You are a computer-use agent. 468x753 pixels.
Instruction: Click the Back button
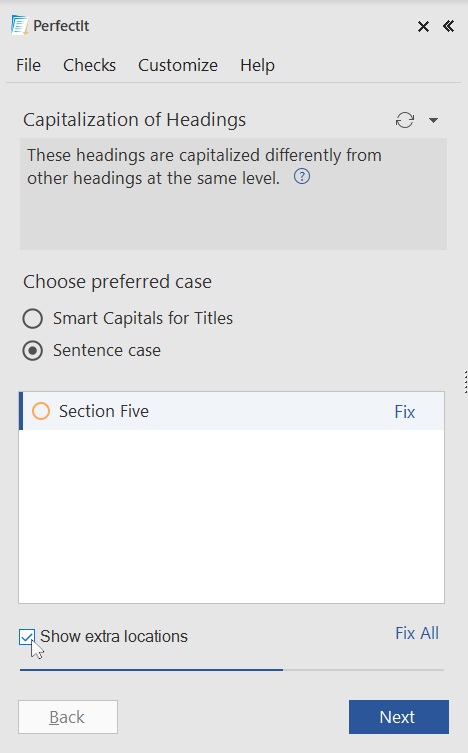point(68,717)
